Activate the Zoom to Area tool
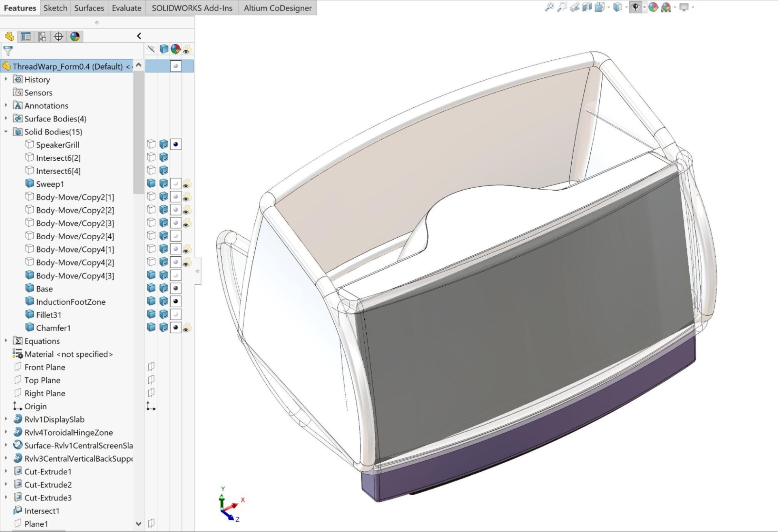 tap(562, 7)
